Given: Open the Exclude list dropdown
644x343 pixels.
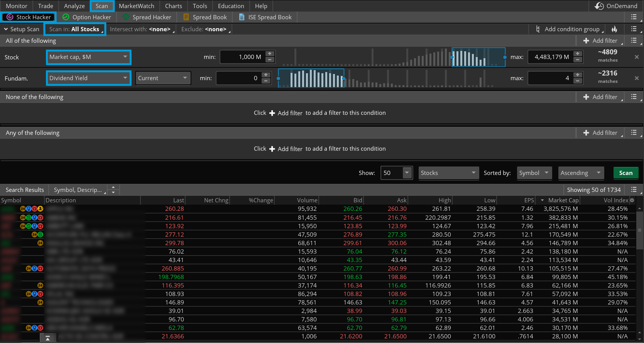Looking at the screenshot, I should tap(205, 29).
